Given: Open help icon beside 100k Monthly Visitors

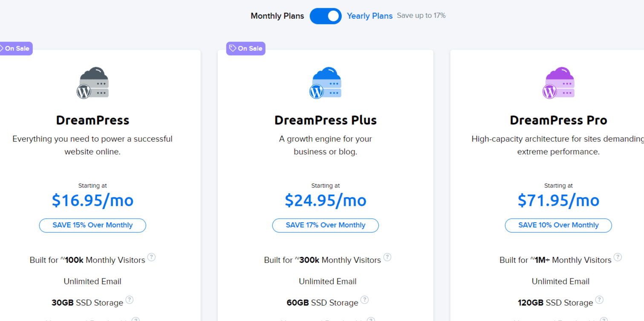Looking at the screenshot, I should pyautogui.click(x=151, y=257).
